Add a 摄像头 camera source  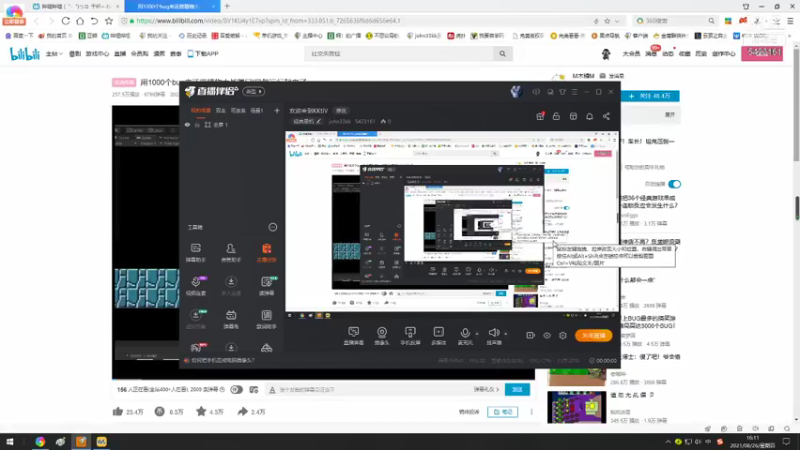click(x=382, y=336)
